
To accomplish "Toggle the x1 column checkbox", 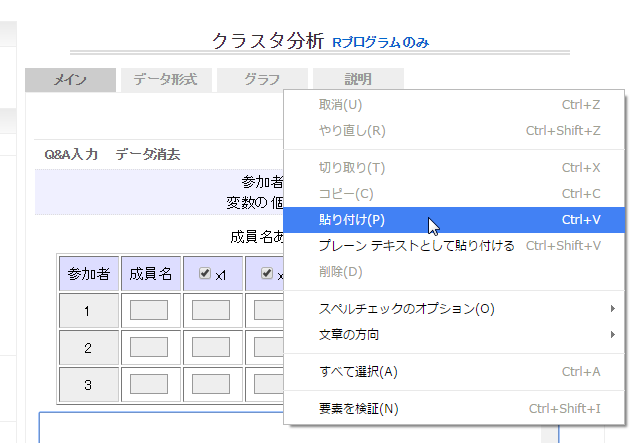I will pyautogui.click(x=205, y=273).
